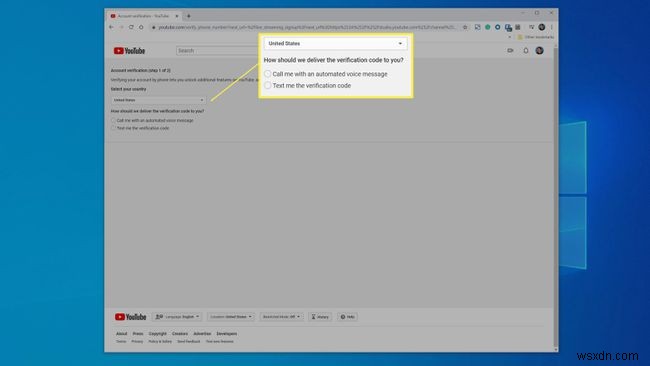
Task: Click the first extension icon after the bookmark star
Action: tap(478, 27)
